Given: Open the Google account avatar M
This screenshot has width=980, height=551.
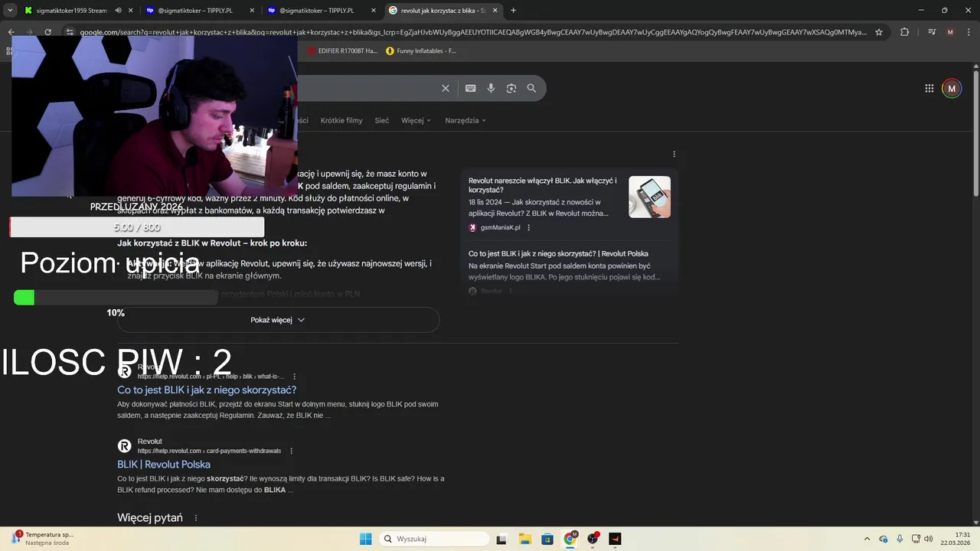Looking at the screenshot, I should (x=951, y=88).
